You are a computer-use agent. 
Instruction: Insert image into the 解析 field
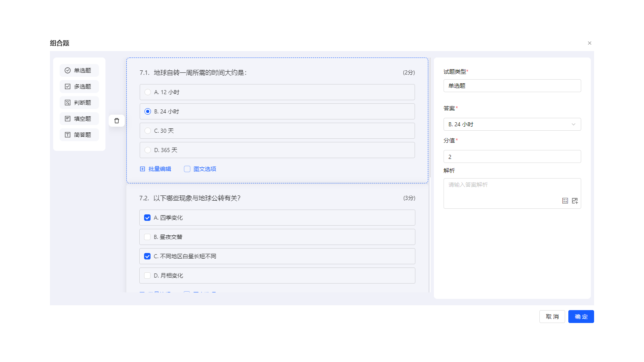(574, 200)
